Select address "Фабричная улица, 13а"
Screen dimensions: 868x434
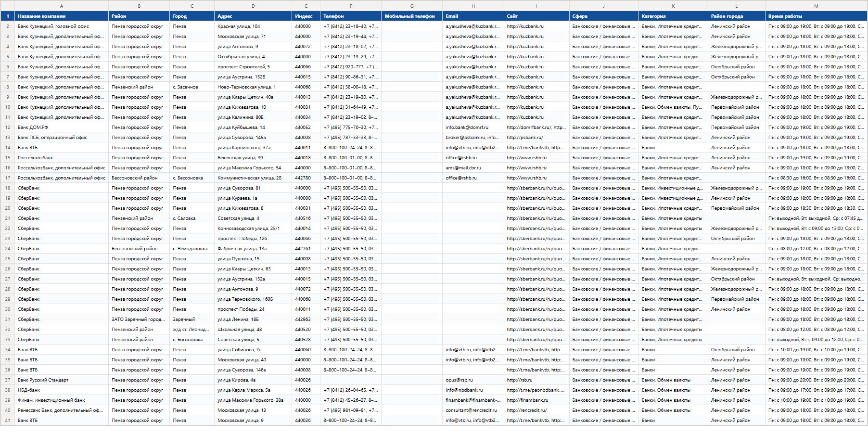point(253,249)
